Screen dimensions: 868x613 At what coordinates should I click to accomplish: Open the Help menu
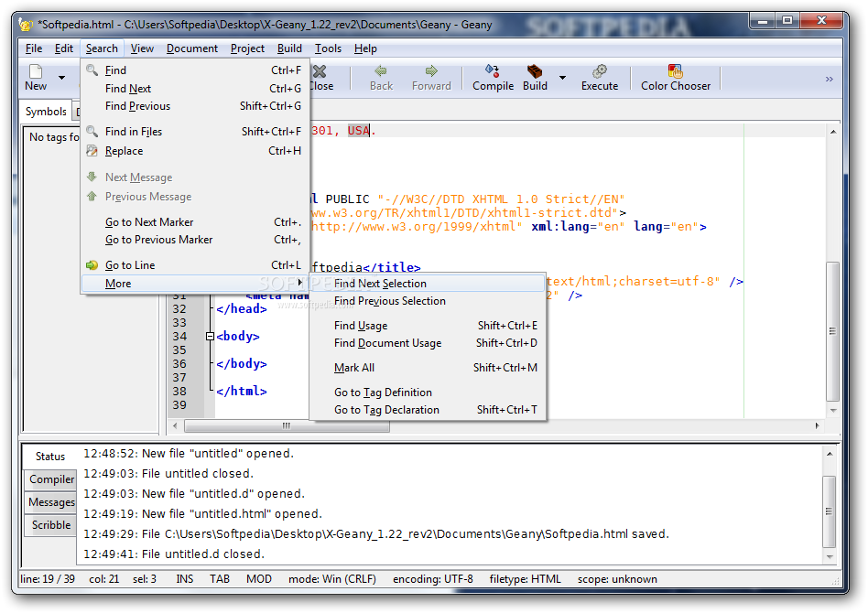[365, 48]
